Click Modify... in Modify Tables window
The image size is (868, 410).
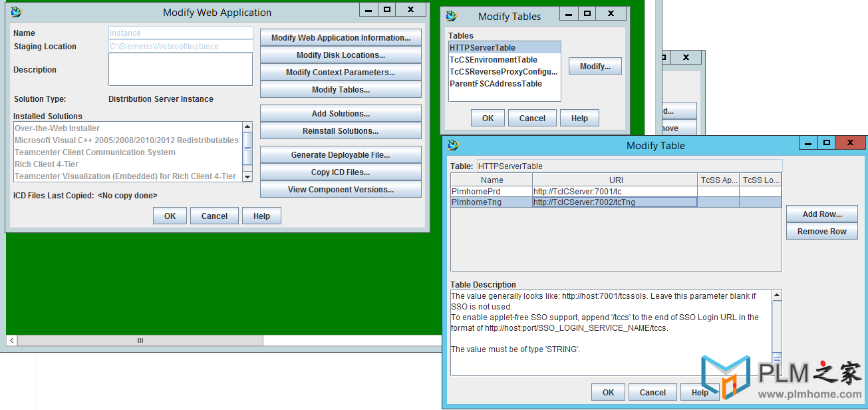point(595,67)
